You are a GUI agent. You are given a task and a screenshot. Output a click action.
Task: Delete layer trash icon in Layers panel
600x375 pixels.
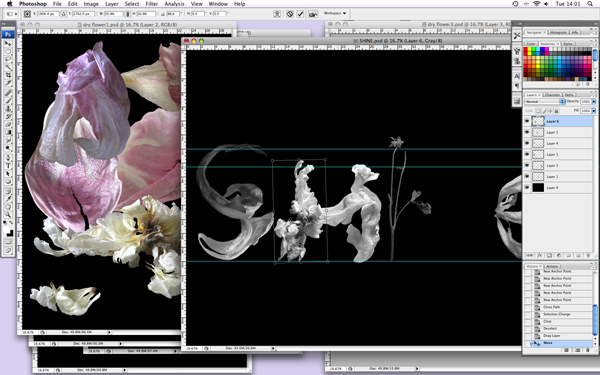588,256
